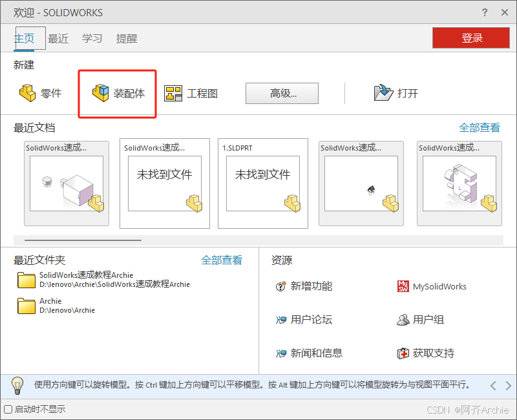Open first recent document with cube thumbnail

click(x=67, y=184)
